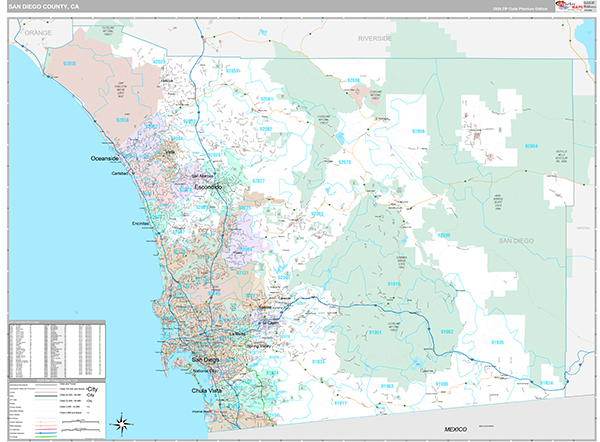Click the El Cajon city label
600x442 pixels.
(x=270, y=323)
